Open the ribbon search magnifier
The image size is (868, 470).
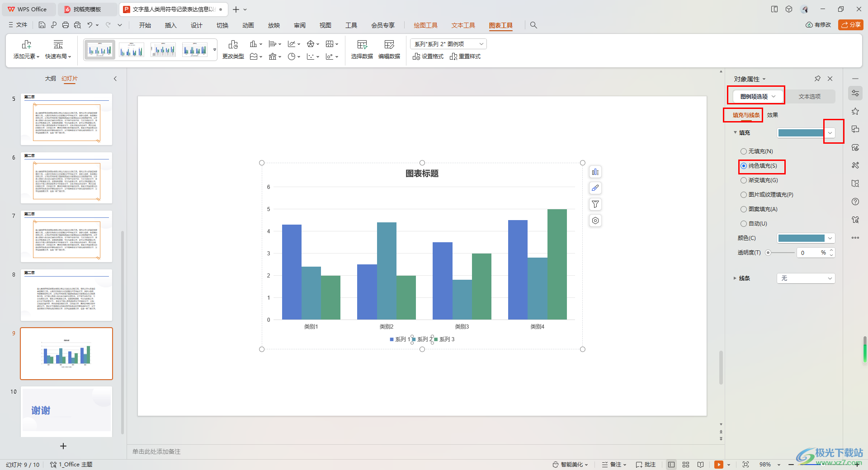click(x=533, y=25)
